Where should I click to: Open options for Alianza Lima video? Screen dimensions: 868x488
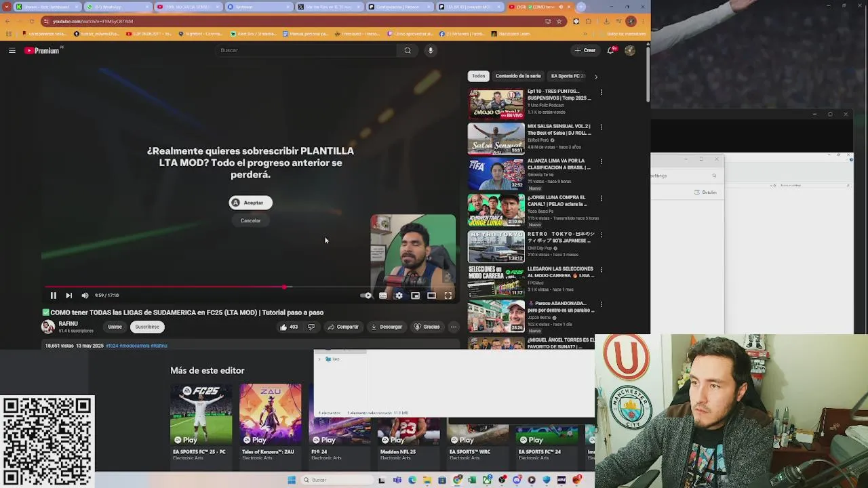tap(601, 162)
